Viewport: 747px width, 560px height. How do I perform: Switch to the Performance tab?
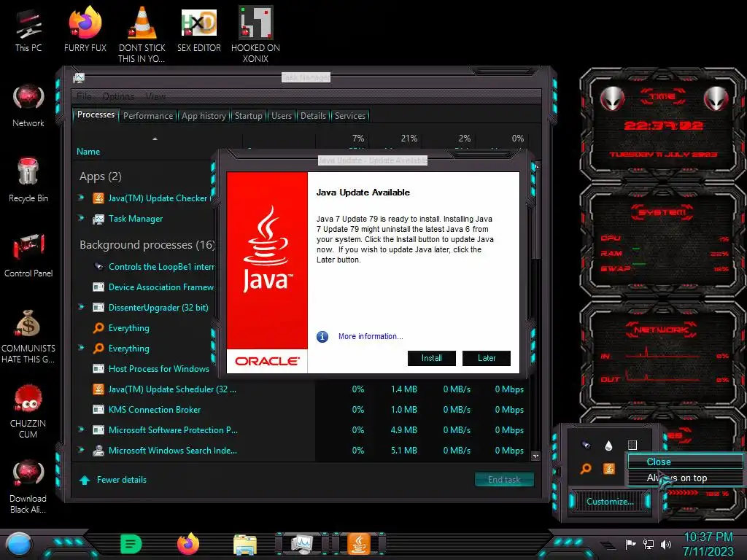[x=148, y=116]
